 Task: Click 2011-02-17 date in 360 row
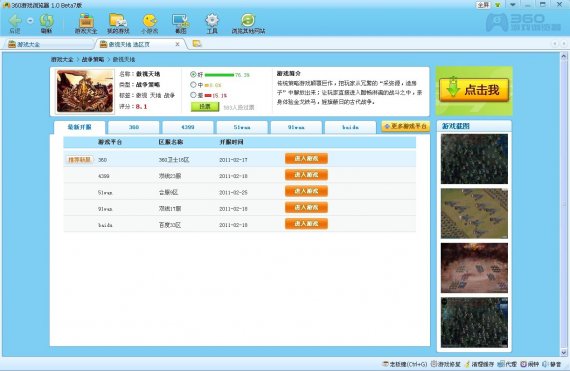pos(233,160)
